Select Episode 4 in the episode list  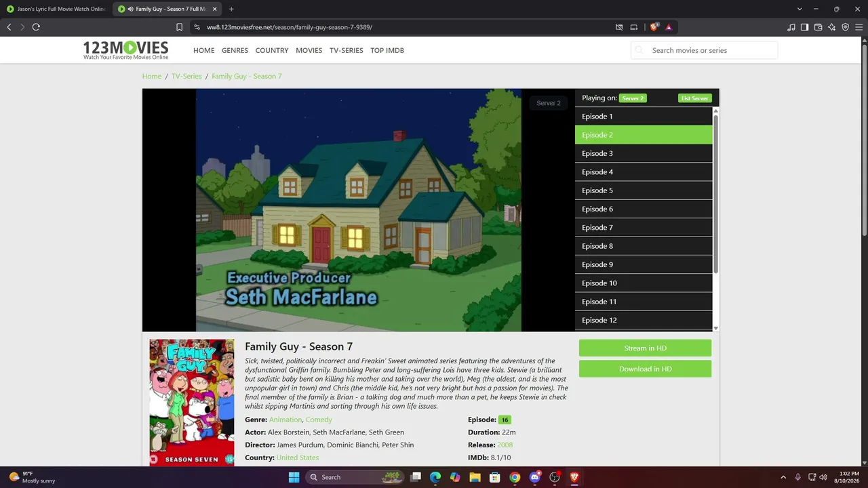coord(644,172)
